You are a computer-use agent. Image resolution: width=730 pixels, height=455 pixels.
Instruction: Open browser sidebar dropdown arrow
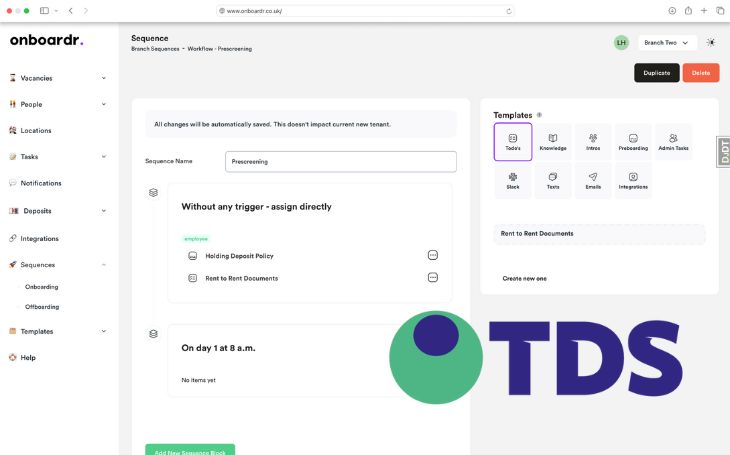tap(56, 11)
